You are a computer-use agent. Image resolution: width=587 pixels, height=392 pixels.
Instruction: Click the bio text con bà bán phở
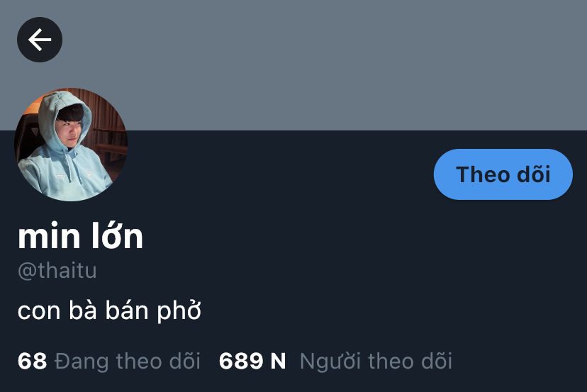pos(109,310)
